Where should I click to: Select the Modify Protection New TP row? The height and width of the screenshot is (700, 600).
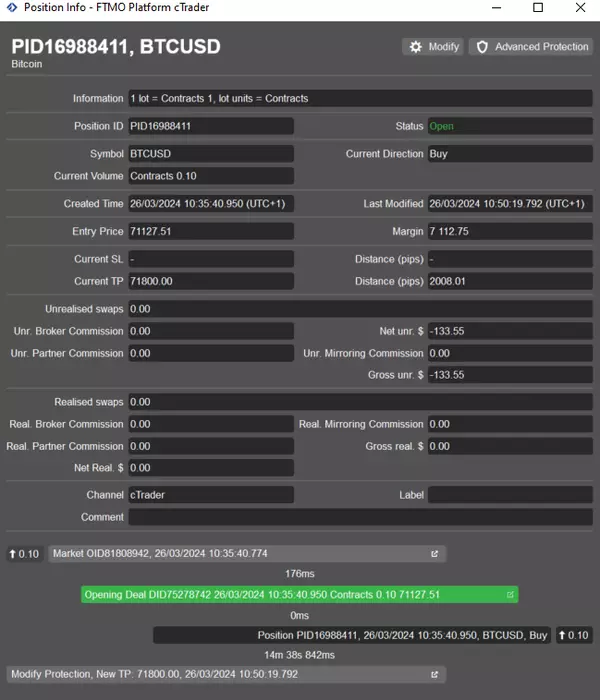coord(226,674)
